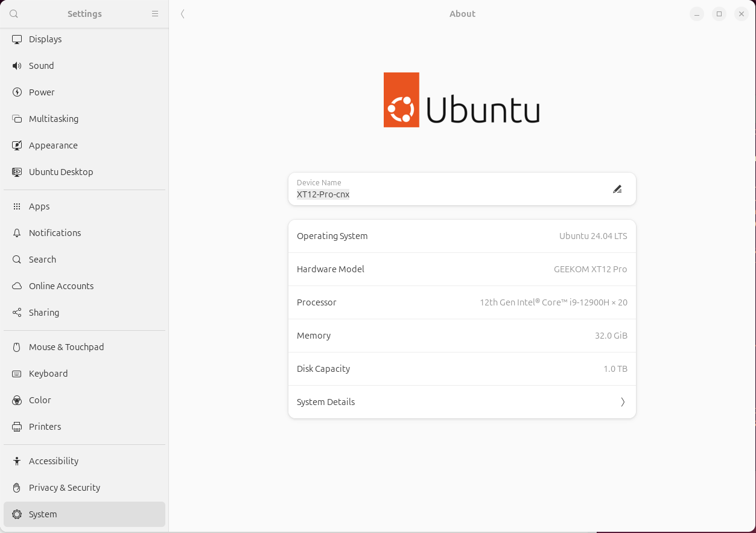
Task: Select Ubuntu Desktop settings
Action: (84, 172)
